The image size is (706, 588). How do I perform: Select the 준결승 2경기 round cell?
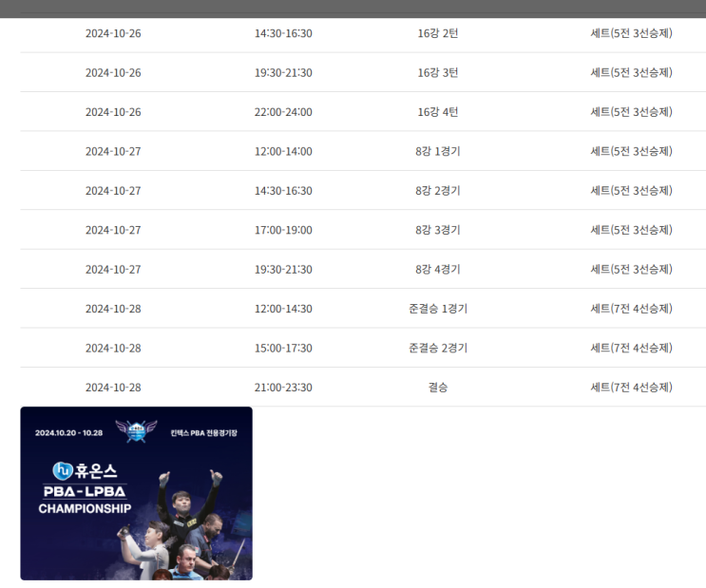[438, 349]
